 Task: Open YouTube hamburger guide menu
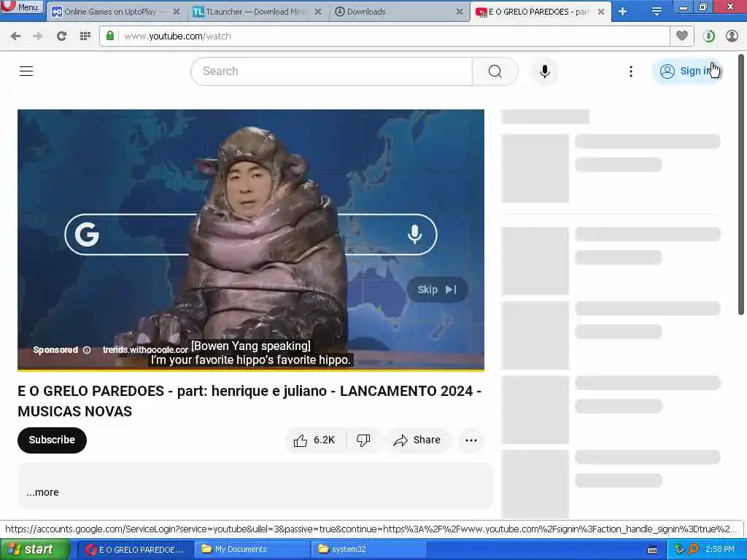point(26,71)
